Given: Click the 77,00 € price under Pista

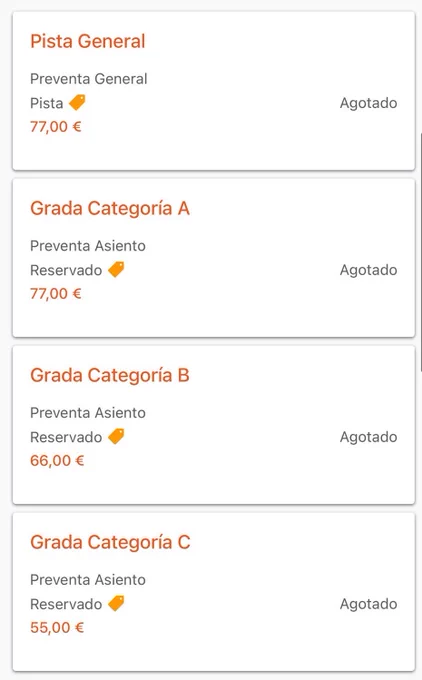Looking at the screenshot, I should tap(56, 127).
